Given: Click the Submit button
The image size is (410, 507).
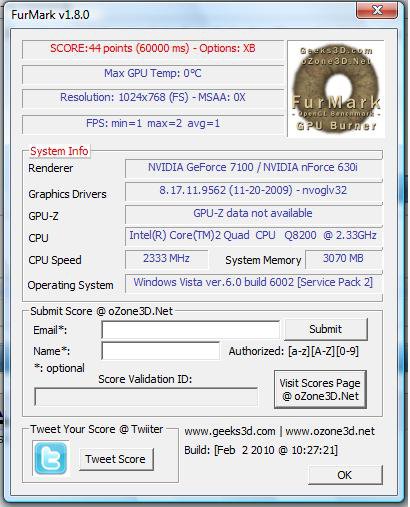Looking at the screenshot, I should click(x=326, y=329).
